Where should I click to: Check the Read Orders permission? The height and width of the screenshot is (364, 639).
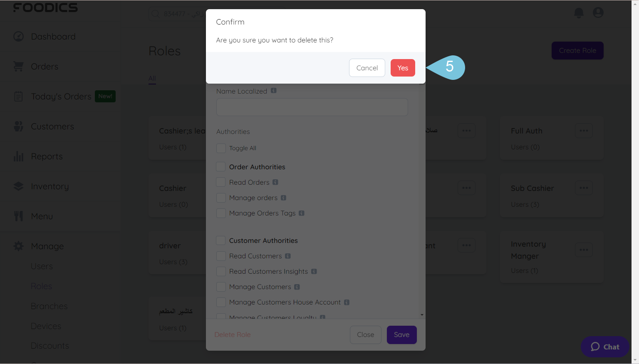[x=221, y=182]
